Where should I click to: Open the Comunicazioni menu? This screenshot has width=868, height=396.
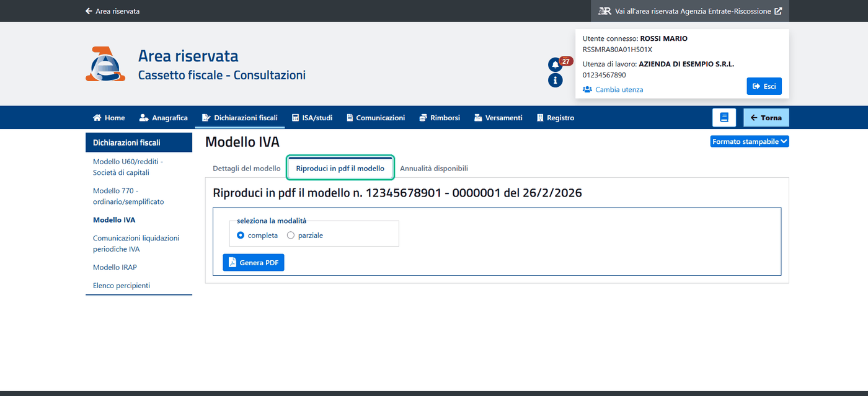(376, 118)
